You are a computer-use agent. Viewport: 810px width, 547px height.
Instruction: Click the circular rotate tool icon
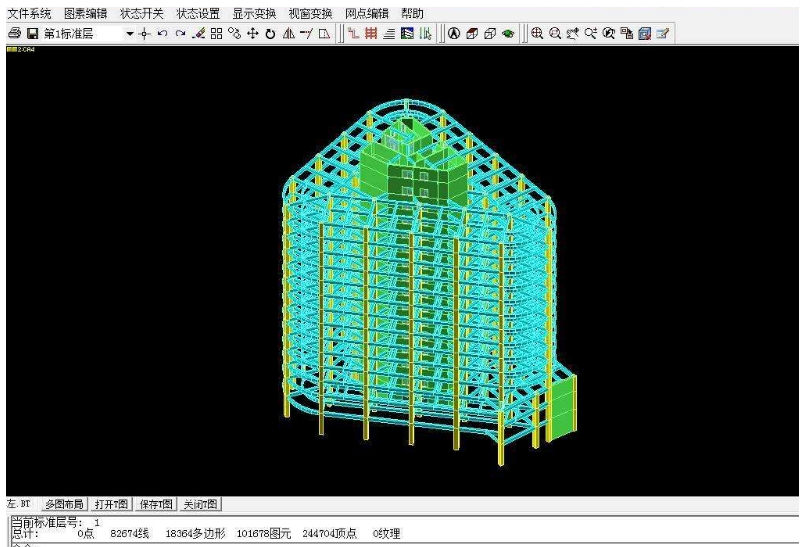[270, 33]
